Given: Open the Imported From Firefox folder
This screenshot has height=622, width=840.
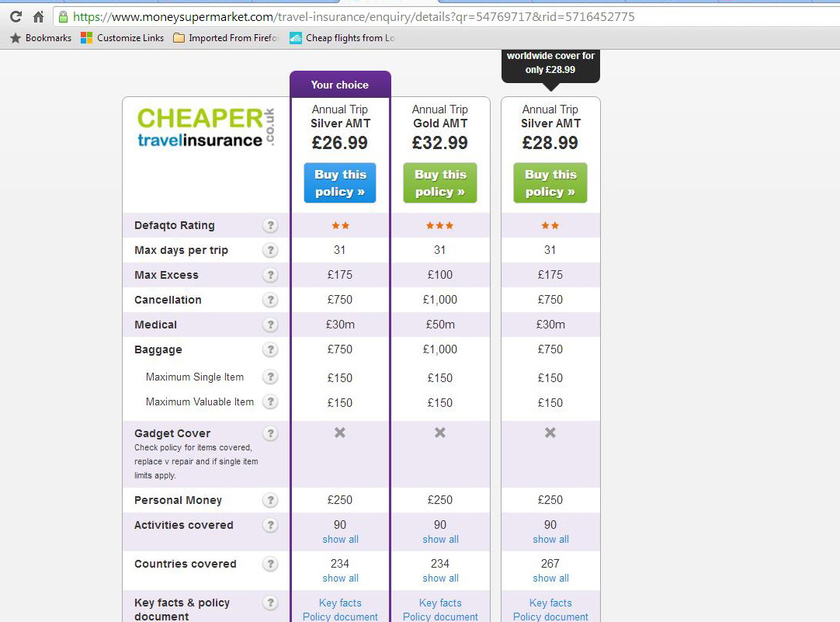Looking at the screenshot, I should click(x=225, y=38).
